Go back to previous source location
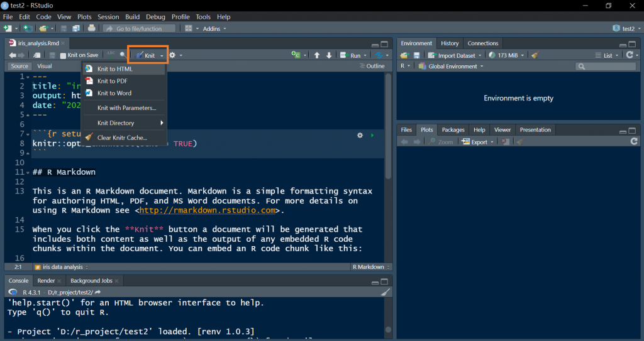Viewport: 644px width, 341px height. point(13,55)
